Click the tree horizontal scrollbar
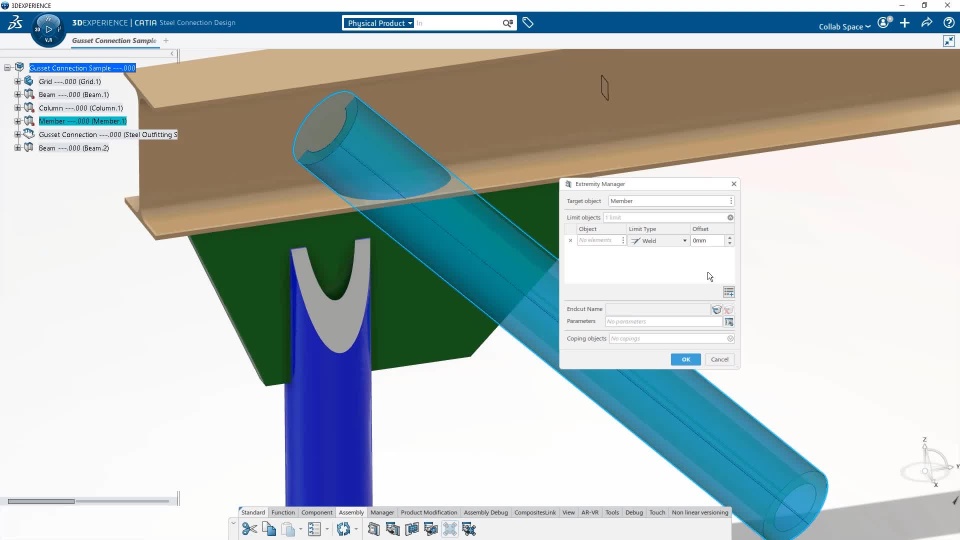Viewport: 960px width, 540px height. coord(41,501)
